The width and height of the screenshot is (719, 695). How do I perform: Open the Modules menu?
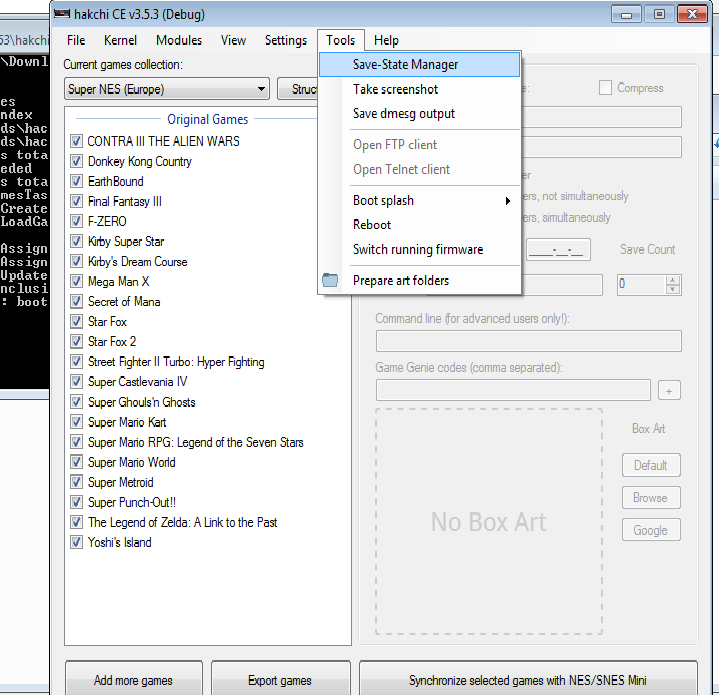coord(179,40)
